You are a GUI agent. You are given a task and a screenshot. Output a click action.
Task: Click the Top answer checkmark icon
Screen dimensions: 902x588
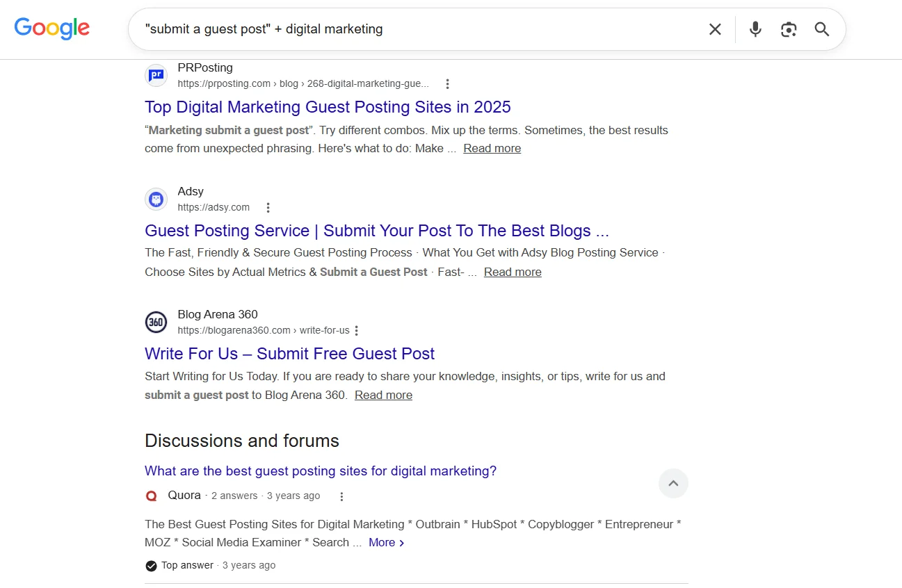(151, 566)
